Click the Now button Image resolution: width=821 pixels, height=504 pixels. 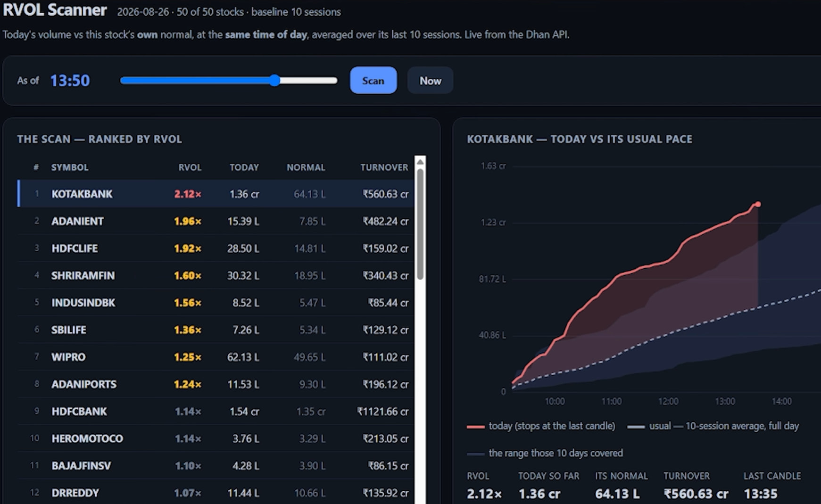[430, 81]
